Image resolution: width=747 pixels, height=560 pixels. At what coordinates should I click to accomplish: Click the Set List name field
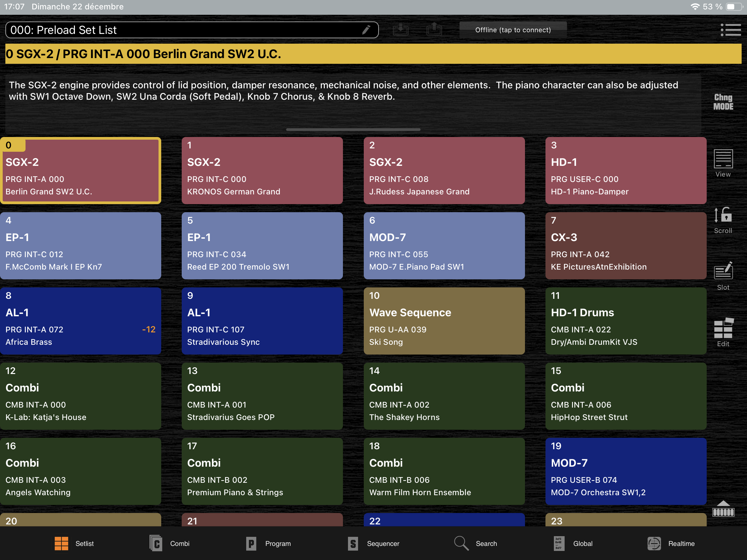(182, 30)
